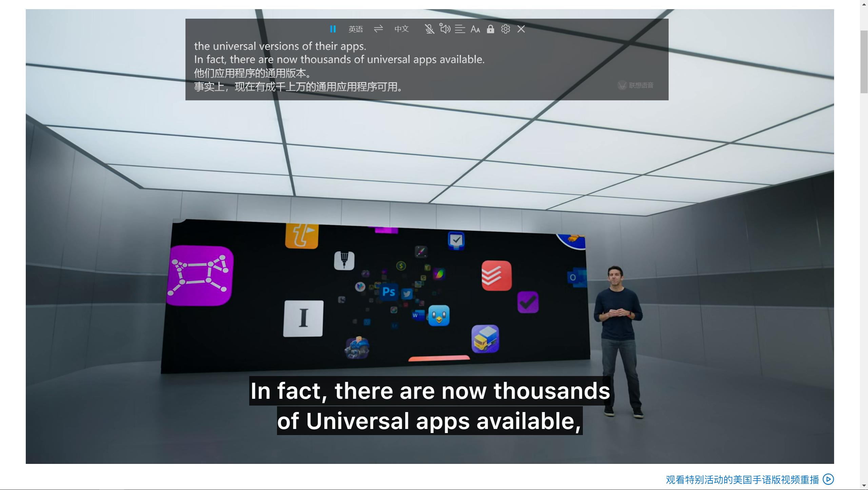Open subtitle tool settings gear

click(x=505, y=29)
